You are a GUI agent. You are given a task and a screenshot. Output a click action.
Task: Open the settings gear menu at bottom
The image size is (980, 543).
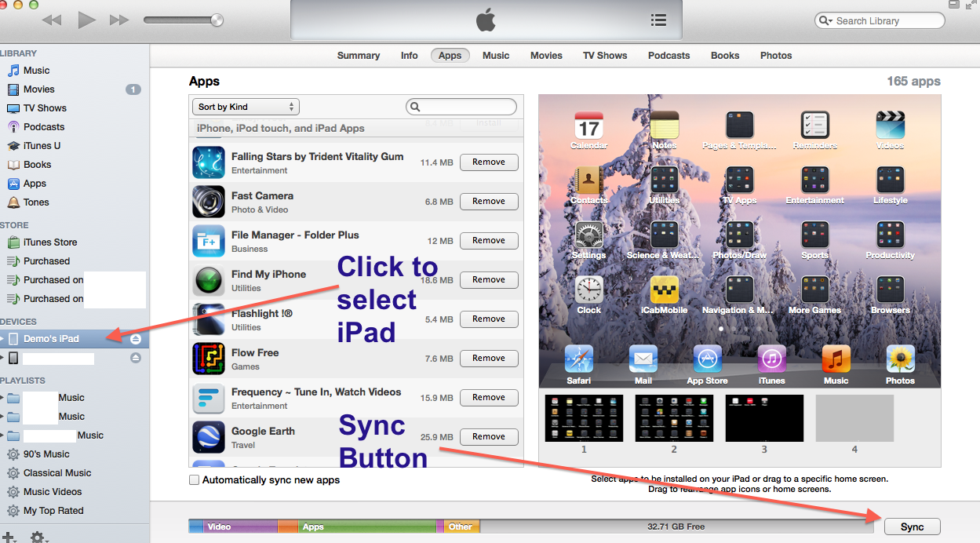(x=40, y=538)
